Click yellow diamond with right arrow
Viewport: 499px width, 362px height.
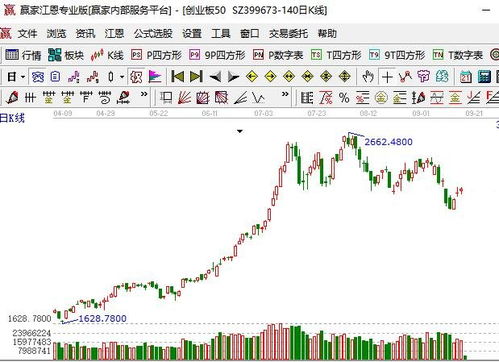click(x=270, y=77)
